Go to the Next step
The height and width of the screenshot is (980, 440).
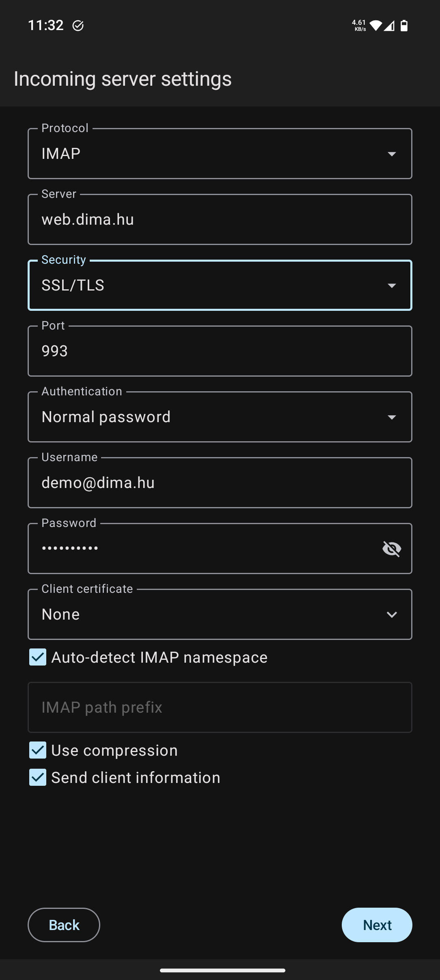pos(377,925)
